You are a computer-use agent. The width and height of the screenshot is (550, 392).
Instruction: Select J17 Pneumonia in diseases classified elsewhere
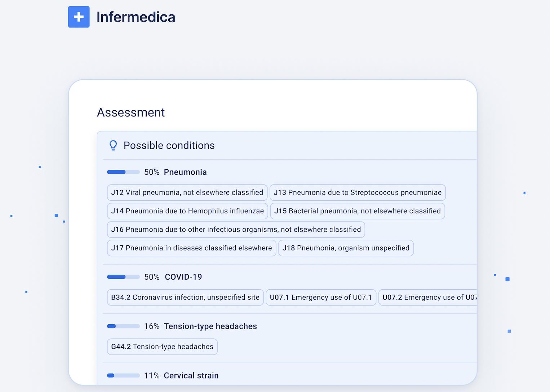click(191, 248)
